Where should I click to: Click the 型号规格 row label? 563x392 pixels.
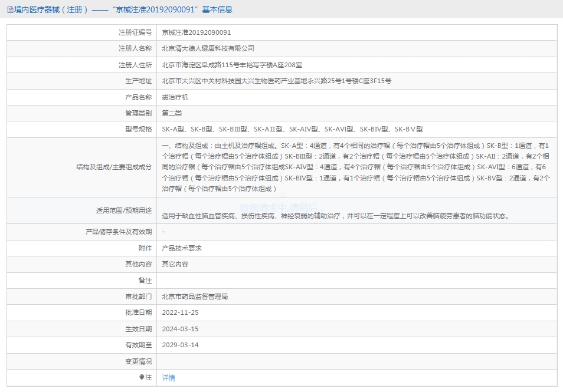[139, 130]
